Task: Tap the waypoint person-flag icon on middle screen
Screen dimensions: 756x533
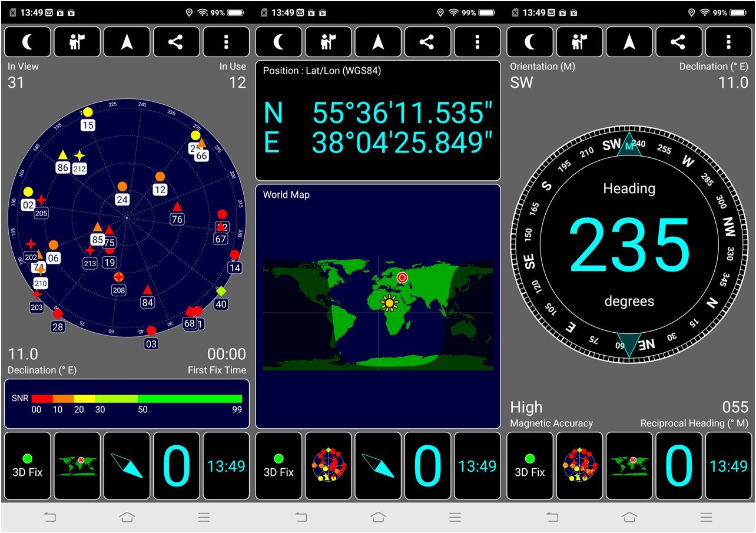Action: pos(329,42)
